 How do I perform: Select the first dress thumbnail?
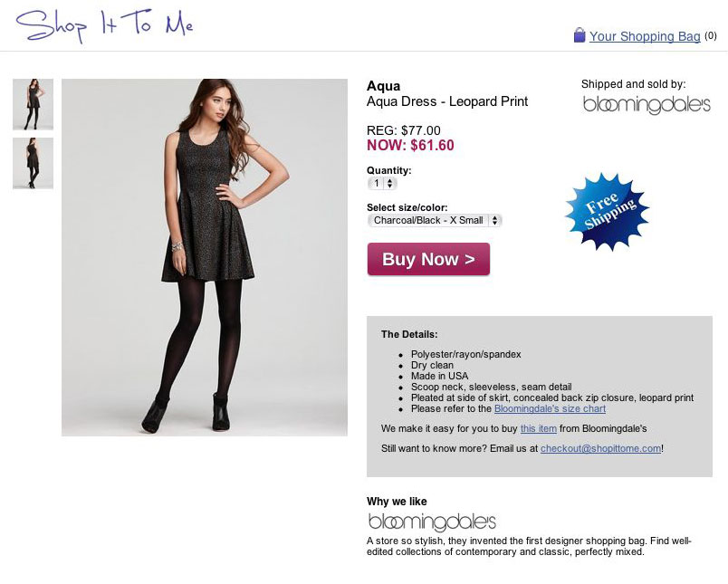pyautogui.click(x=33, y=104)
